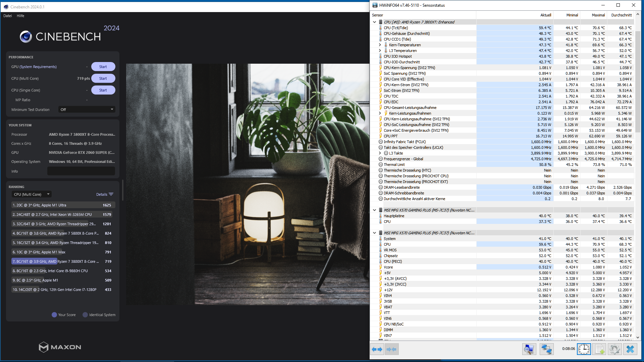Reset sensor min/max with the clock icon
644x362 pixels.
(x=584, y=349)
